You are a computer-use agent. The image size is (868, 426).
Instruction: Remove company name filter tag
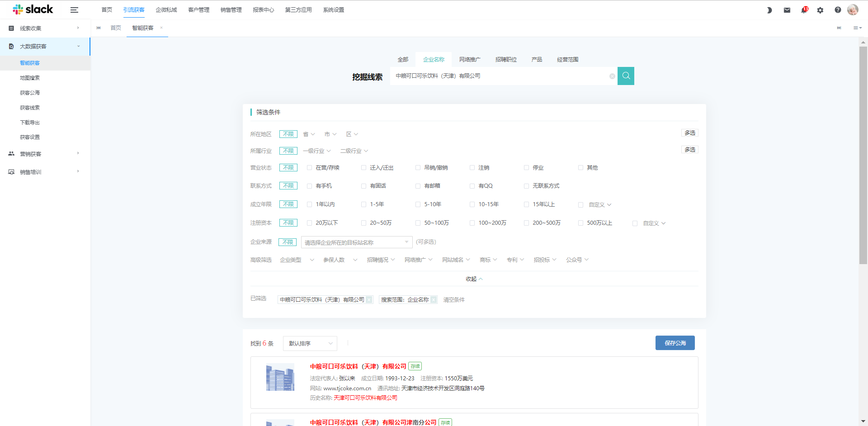pyautogui.click(x=369, y=299)
